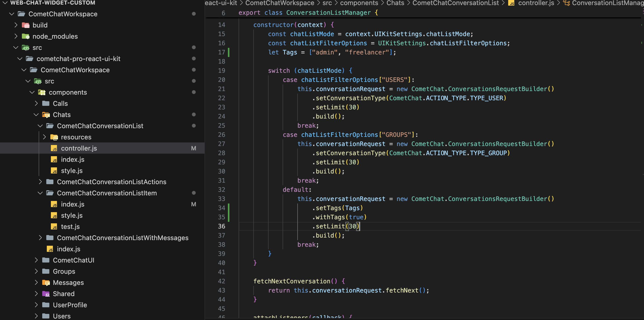The width and height of the screenshot is (644, 320).
Task: Click the class symbol icon in breadcrumb
Action: (566, 3)
